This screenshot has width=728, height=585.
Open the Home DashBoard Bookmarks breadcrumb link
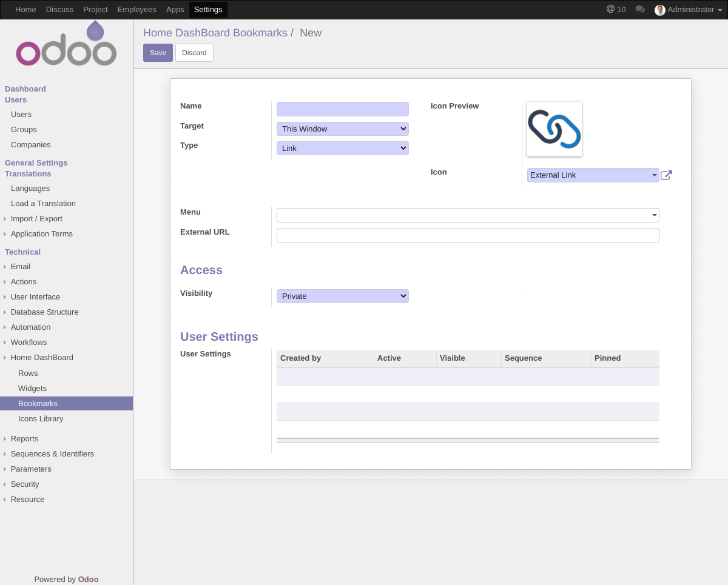coord(215,33)
